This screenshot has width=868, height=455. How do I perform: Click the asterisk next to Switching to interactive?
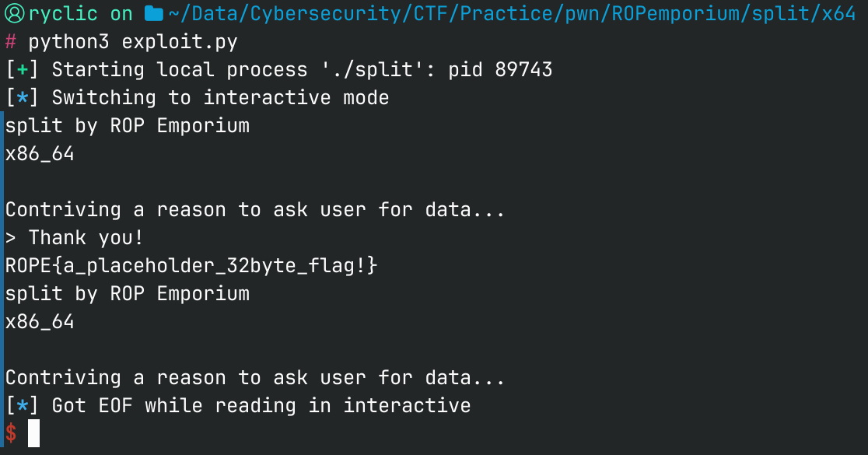[x=23, y=98]
